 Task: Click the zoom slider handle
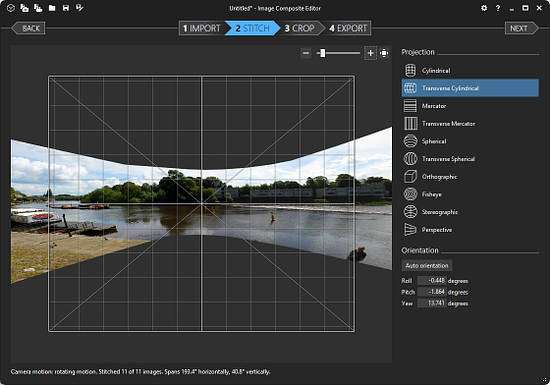click(322, 53)
